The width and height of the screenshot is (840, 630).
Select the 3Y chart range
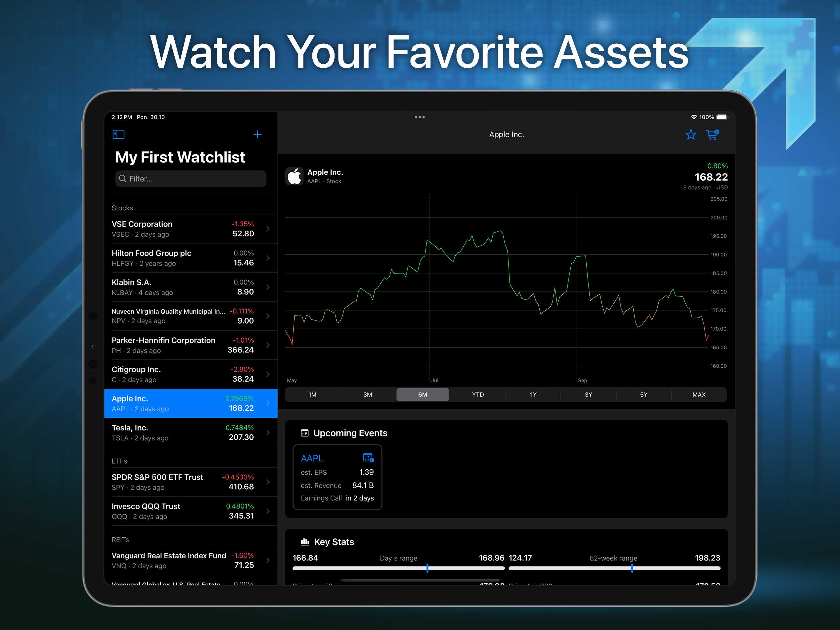coord(588,394)
